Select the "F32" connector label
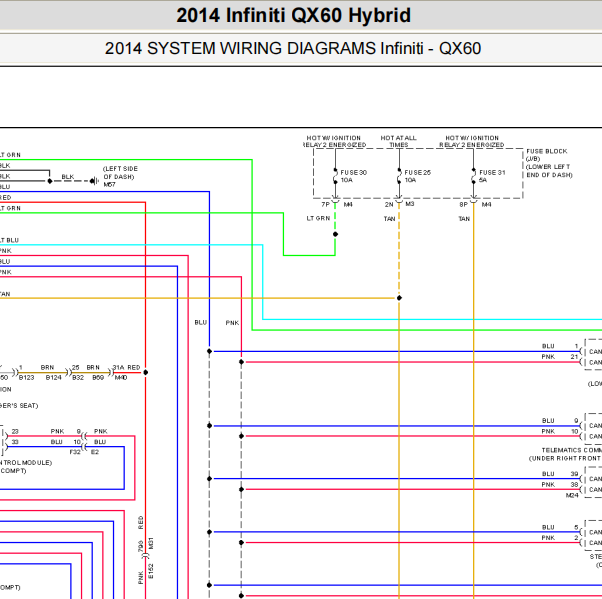 coord(75,452)
